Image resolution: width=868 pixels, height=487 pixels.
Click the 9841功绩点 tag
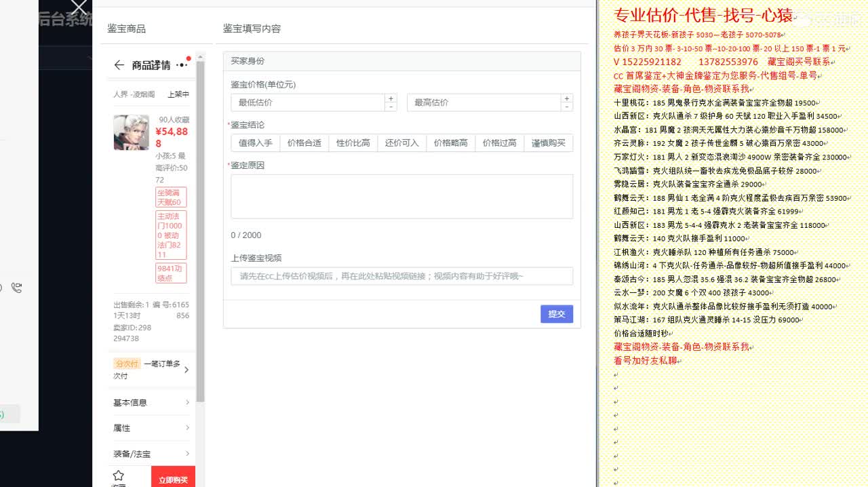(x=171, y=273)
